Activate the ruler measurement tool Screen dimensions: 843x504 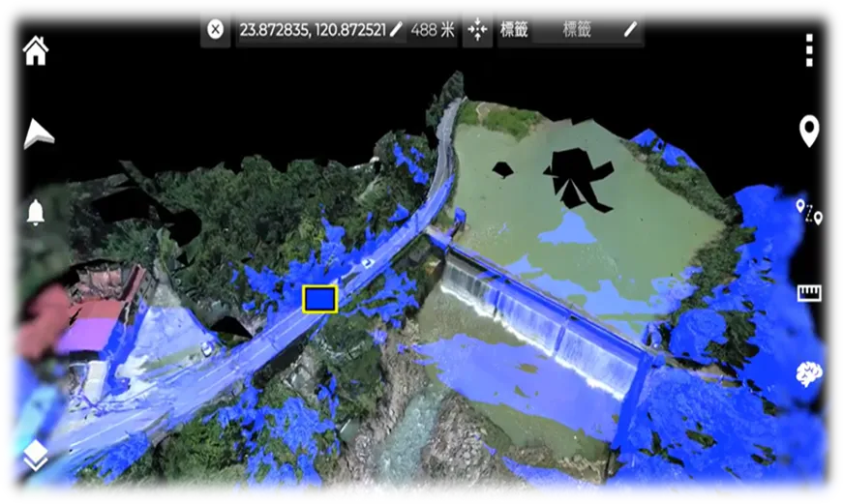(808, 293)
